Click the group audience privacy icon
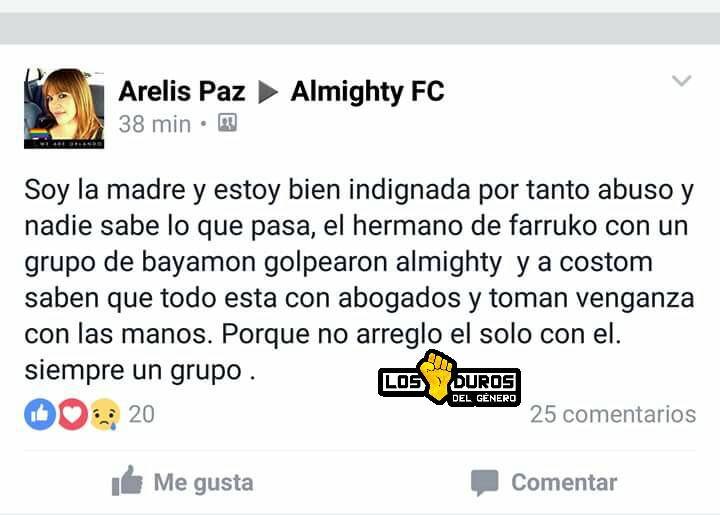Viewport: 720px width, 515px height. tap(227, 123)
